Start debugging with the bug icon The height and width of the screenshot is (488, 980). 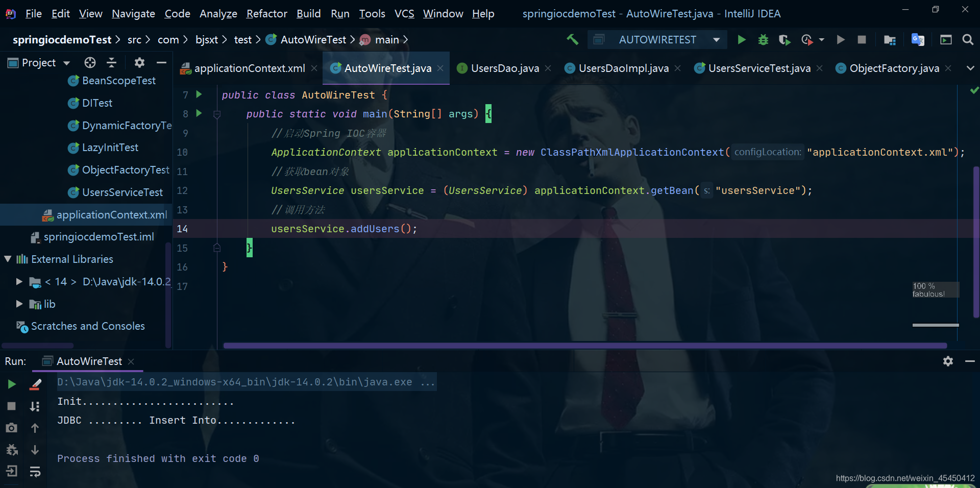(763, 39)
